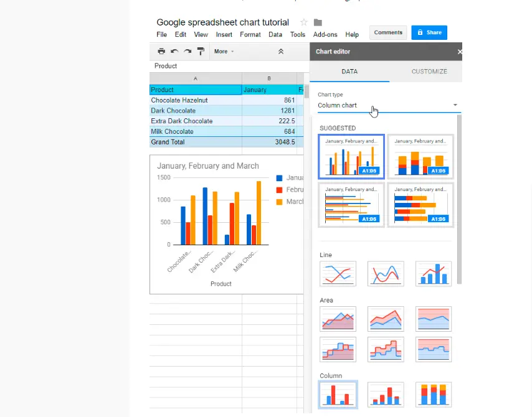Select column B header
Viewport: 532px width, 417px height.
269,78
